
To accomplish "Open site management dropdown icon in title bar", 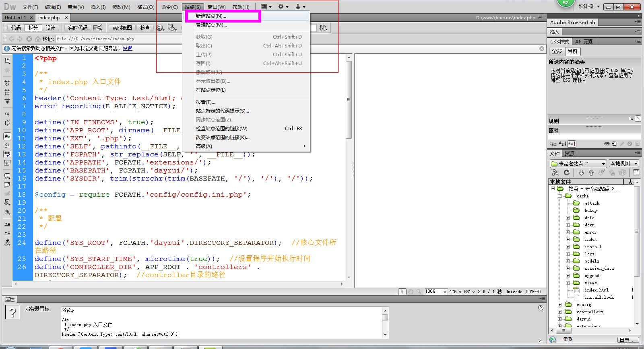I will point(300,7).
